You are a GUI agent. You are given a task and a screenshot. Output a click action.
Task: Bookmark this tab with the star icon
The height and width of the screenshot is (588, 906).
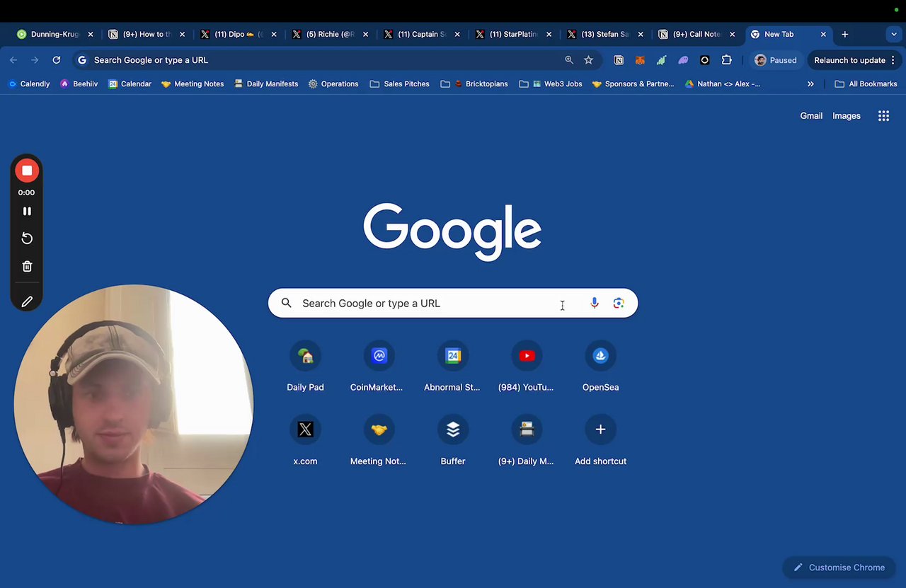click(x=588, y=60)
